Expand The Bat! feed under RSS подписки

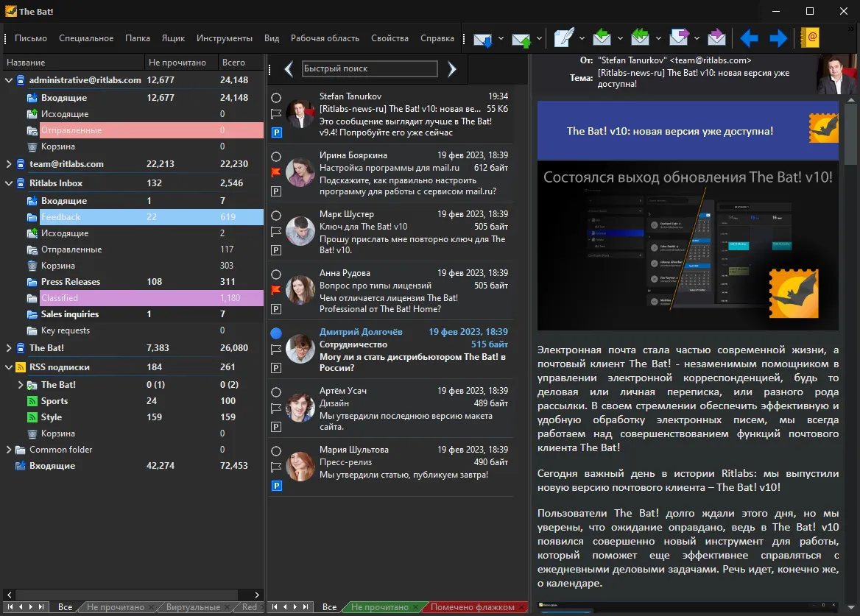pyautogui.click(x=21, y=385)
